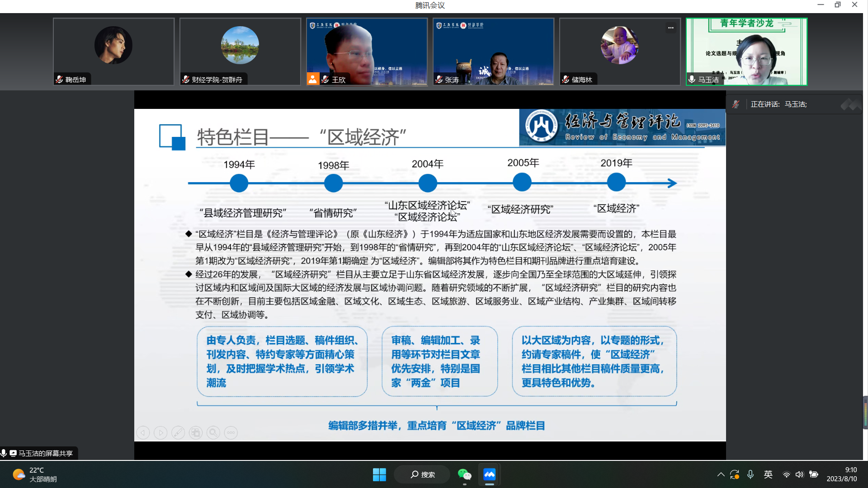Click the volume icon in system tray
This screenshot has width=868, height=488.
(799, 474)
